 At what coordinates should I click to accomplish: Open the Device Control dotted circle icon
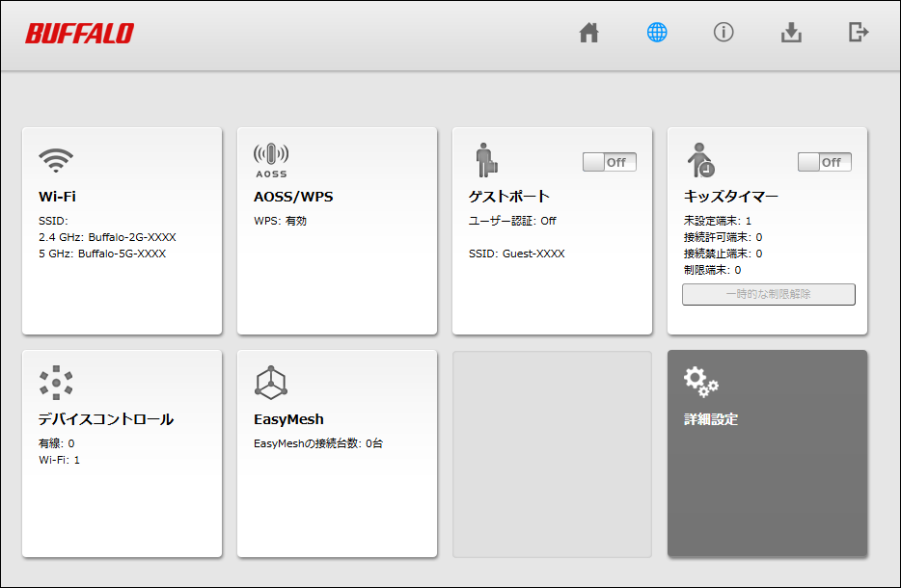(x=56, y=383)
